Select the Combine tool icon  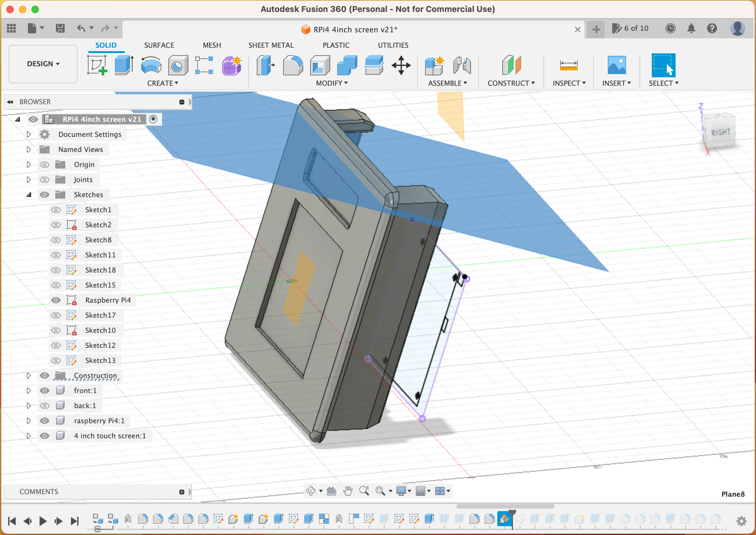pyautogui.click(x=347, y=65)
